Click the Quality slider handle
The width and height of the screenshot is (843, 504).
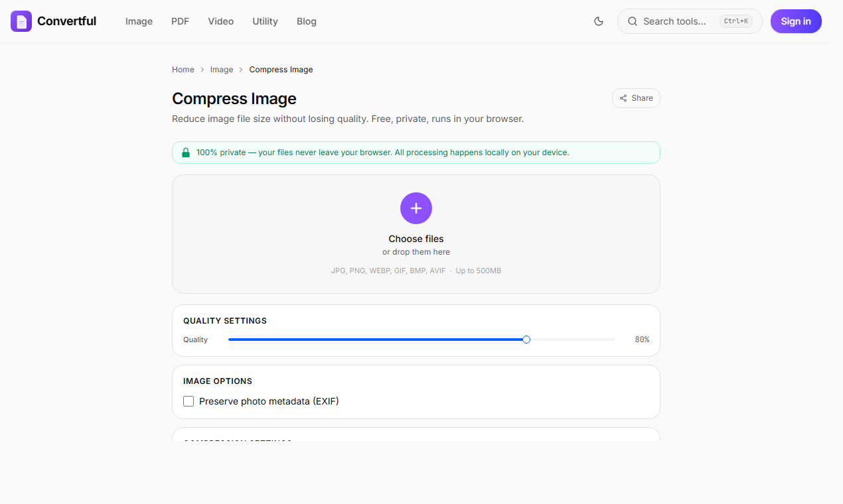click(526, 340)
